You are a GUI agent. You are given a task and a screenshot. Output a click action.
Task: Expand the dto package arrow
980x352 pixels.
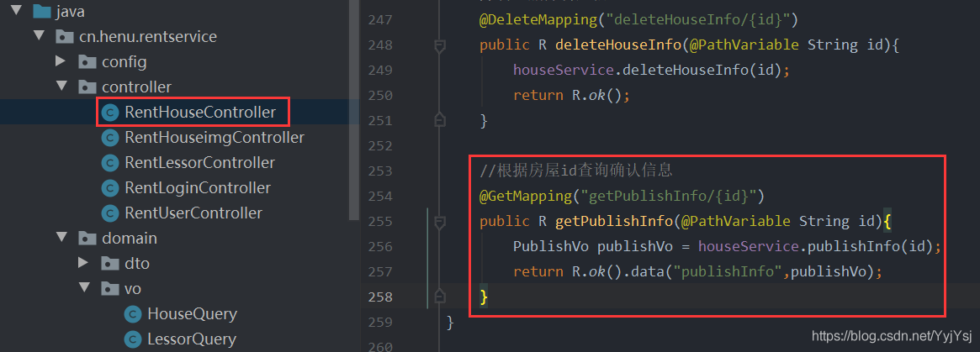click(83, 263)
